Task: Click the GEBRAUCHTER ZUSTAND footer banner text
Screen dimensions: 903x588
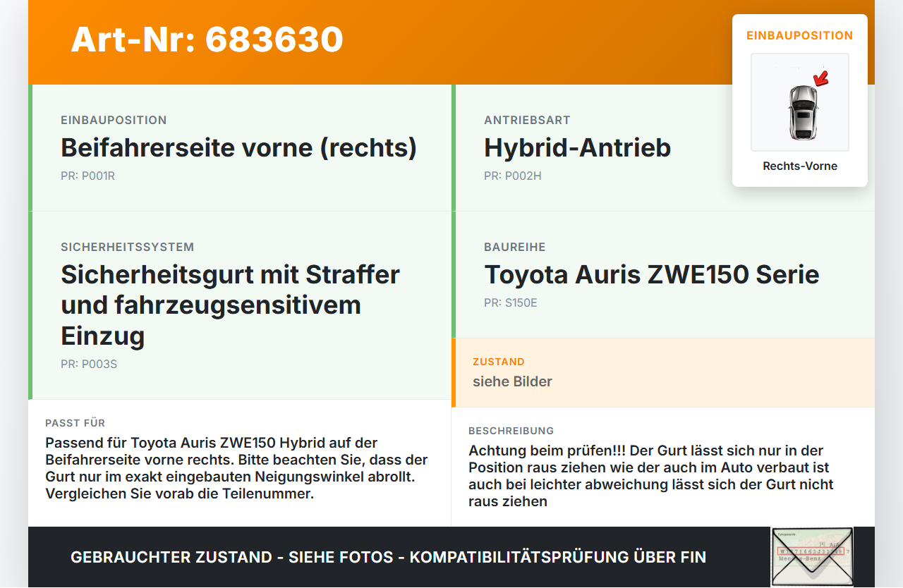Action: pyautogui.click(x=388, y=557)
